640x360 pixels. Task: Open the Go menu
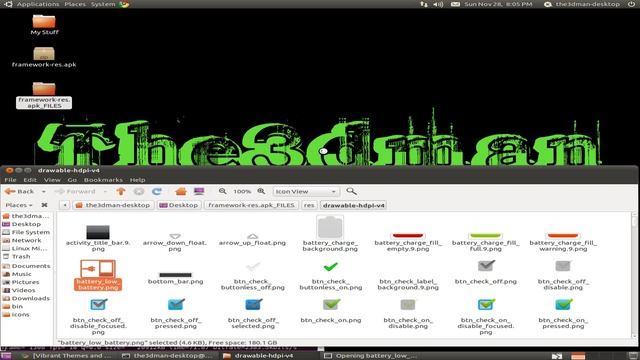pyautogui.click(x=72, y=180)
